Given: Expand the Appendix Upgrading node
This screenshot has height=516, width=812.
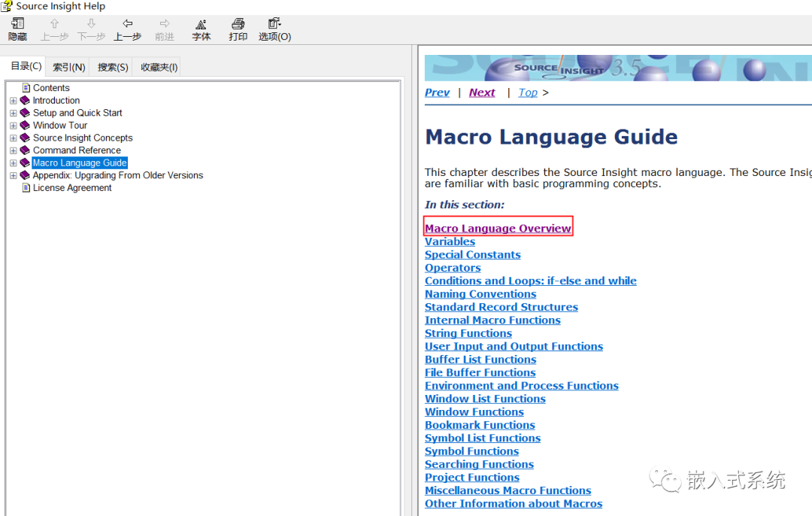Looking at the screenshot, I should click(14, 175).
